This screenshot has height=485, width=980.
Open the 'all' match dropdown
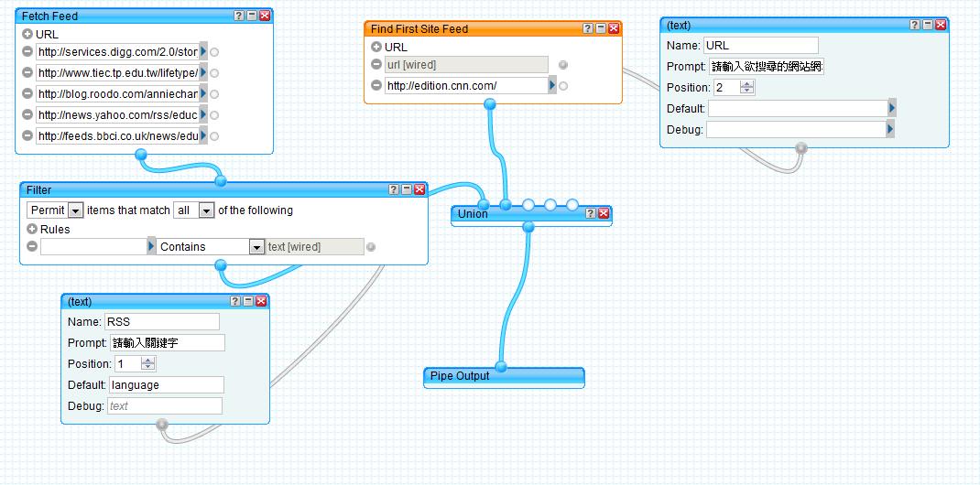pyautogui.click(x=194, y=210)
